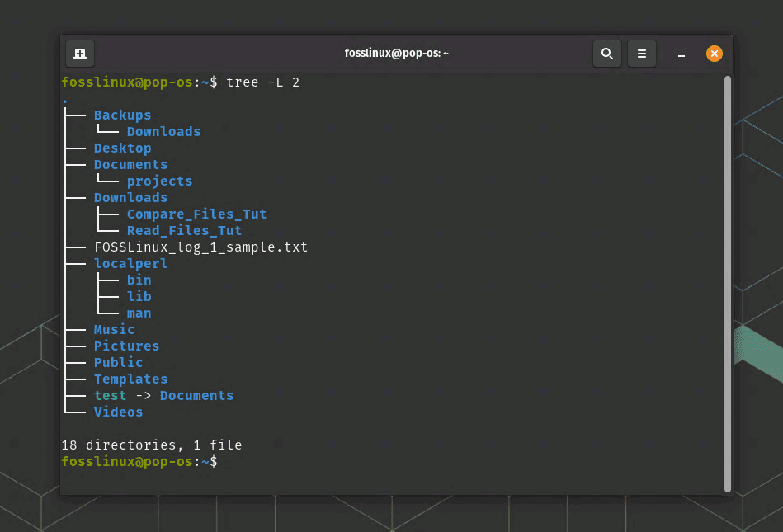
Task: Click the Desktop directory name
Action: 122,148
